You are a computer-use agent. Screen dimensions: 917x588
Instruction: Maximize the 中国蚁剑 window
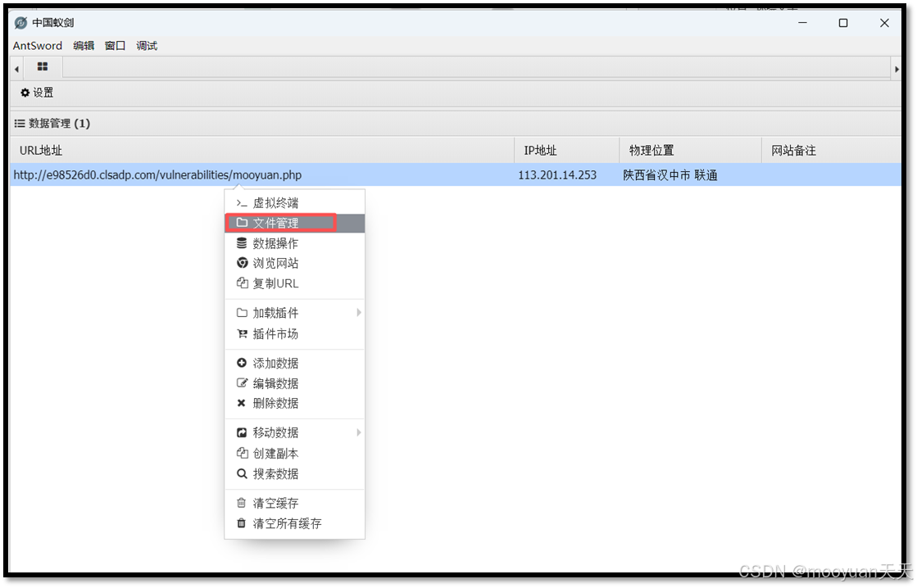(842, 23)
